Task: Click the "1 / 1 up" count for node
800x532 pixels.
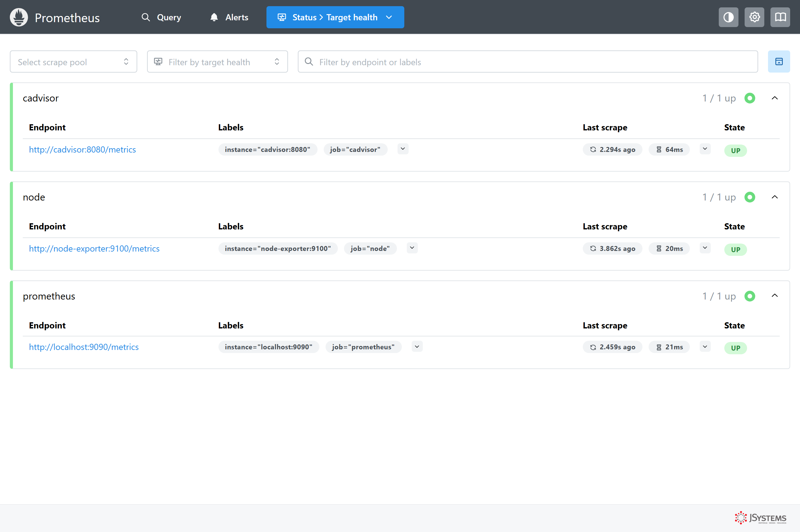Action: (x=719, y=197)
